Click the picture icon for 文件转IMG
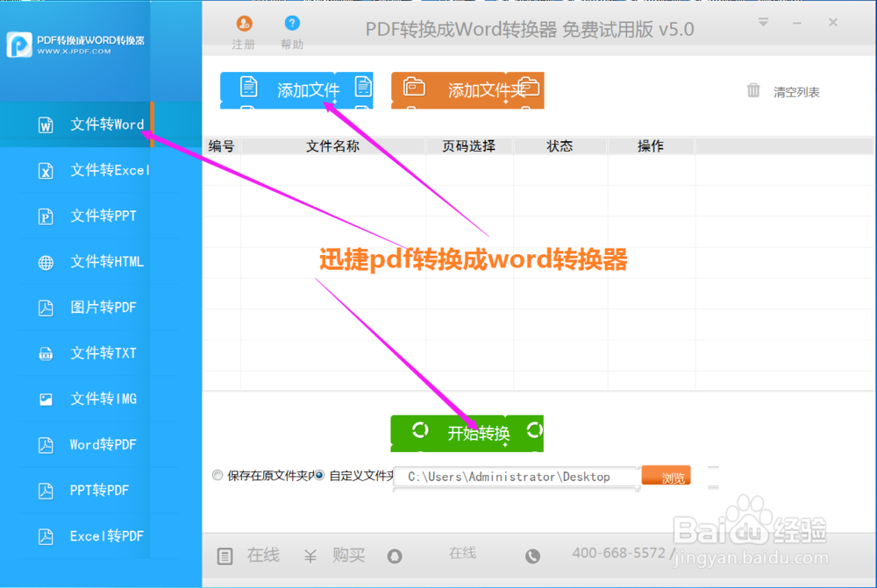 [45, 399]
